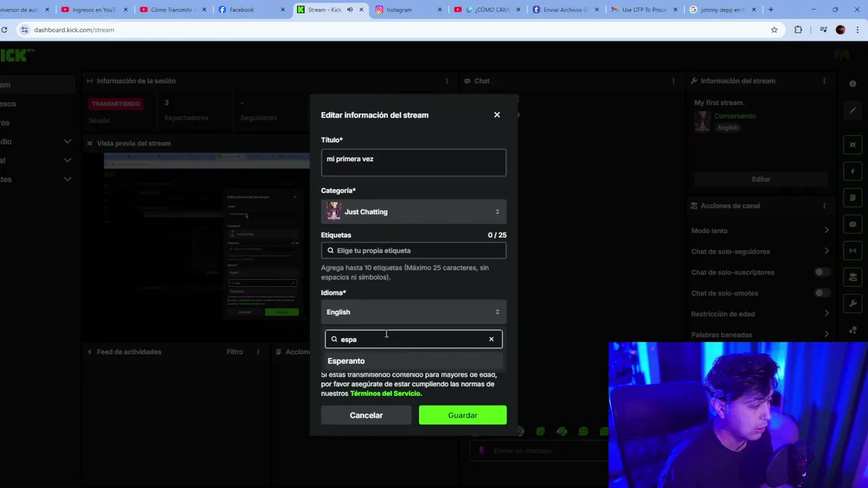Click the Conversando category link
This screenshot has height=488, width=868.
pyautogui.click(x=734, y=116)
